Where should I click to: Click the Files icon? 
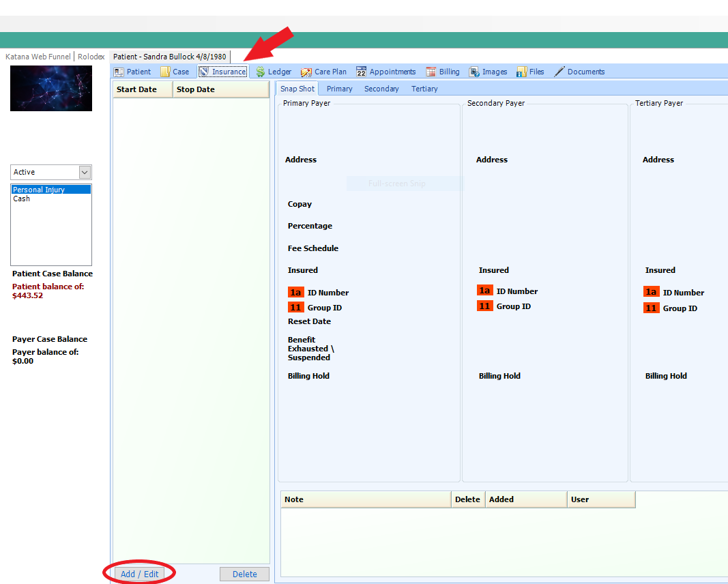[521, 72]
